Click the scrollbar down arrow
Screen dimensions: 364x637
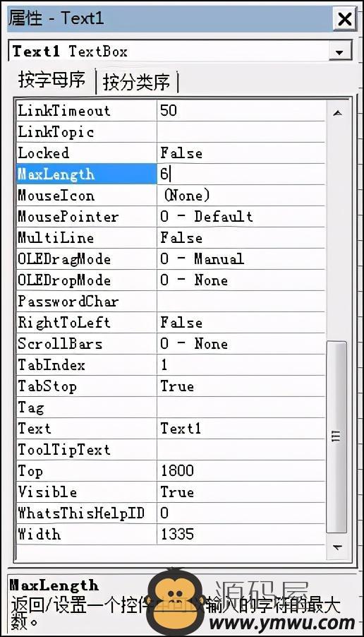click(x=336, y=547)
